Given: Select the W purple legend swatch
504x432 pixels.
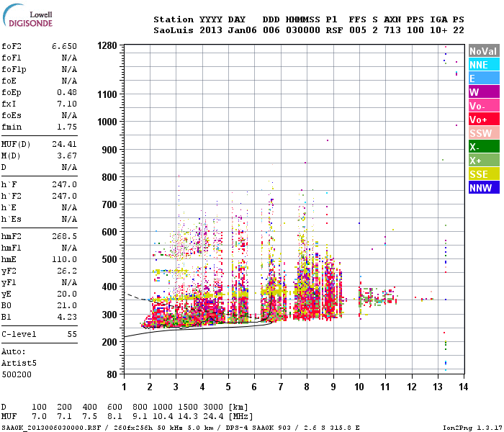Looking at the screenshot, I should point(484,92).
